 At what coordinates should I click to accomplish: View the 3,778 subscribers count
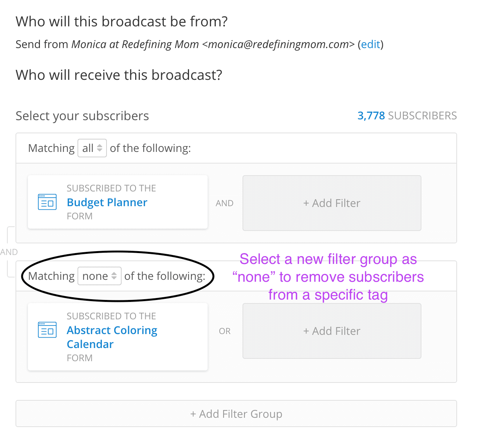point(407,115)
